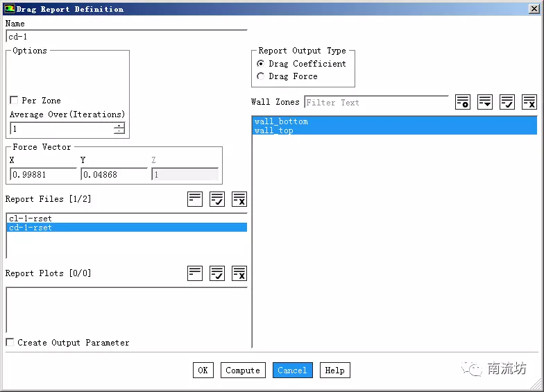The height and width of the screenshot is (392, 544).
Task: Toggle Wall Zones tree view icon
Action: tap(484, 102)
